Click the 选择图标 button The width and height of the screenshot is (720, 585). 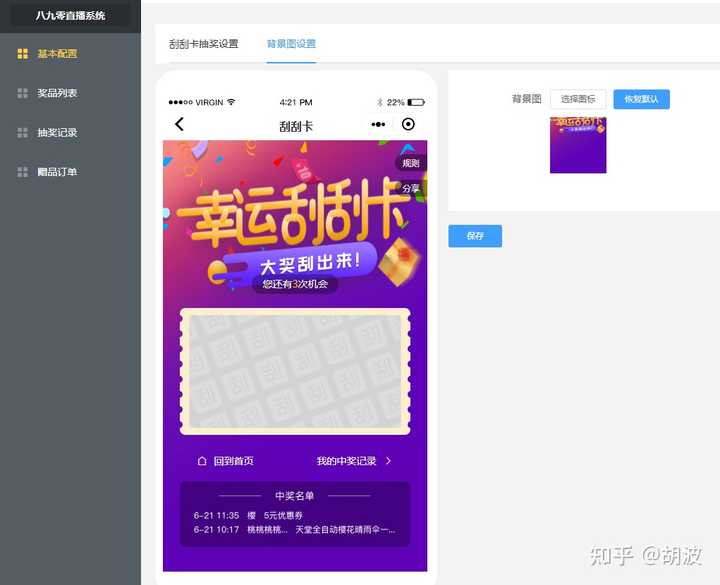pyautogui.click(x=578, y=99)
